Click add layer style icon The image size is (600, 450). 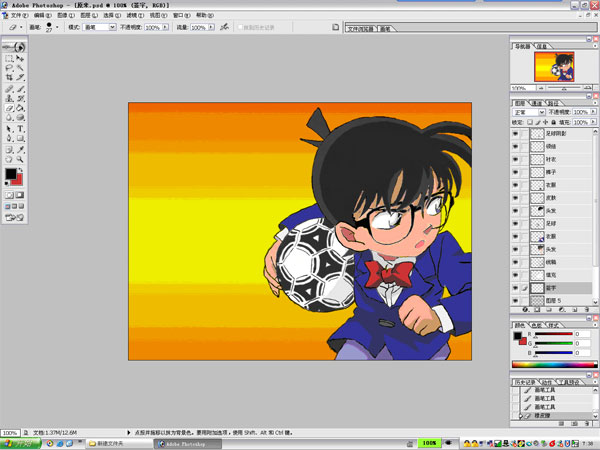tap(525, 310)
